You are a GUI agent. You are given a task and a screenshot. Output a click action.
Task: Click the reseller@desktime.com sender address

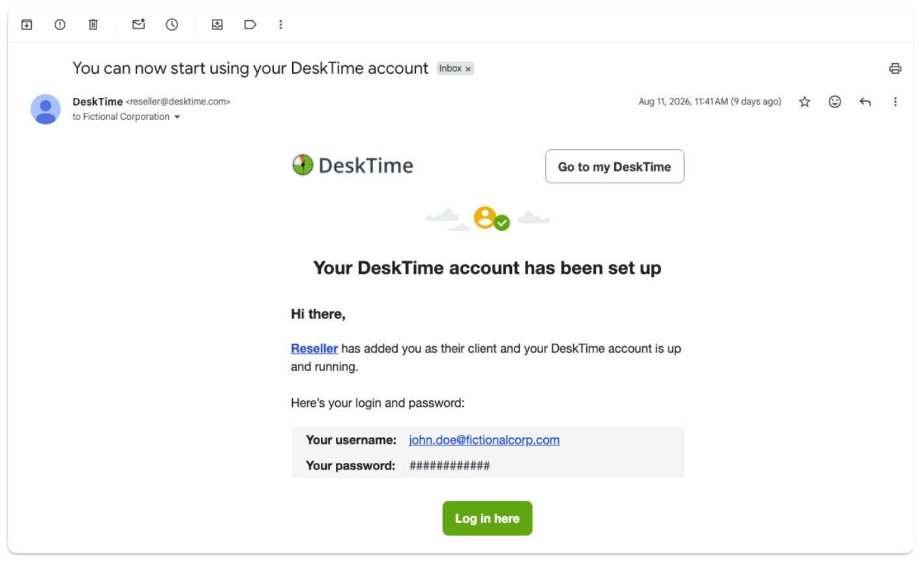(178, 102)
